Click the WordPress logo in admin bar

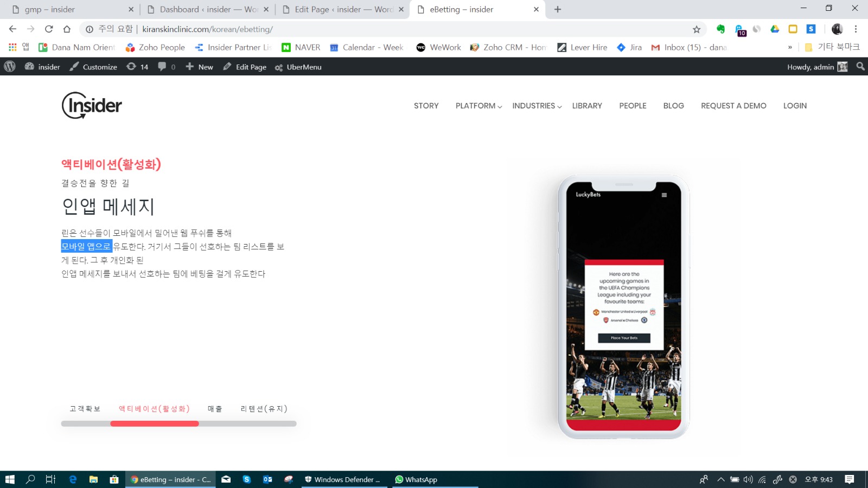[10, 67]
